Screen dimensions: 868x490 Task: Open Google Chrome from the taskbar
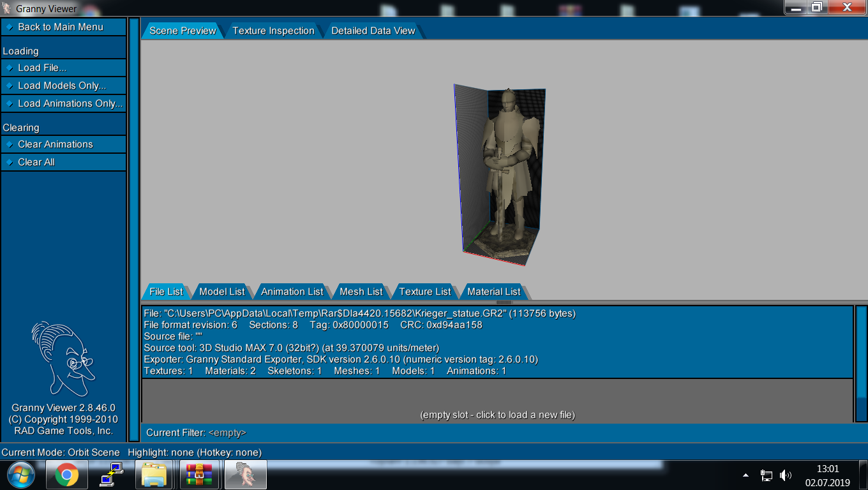pos(67,475)
